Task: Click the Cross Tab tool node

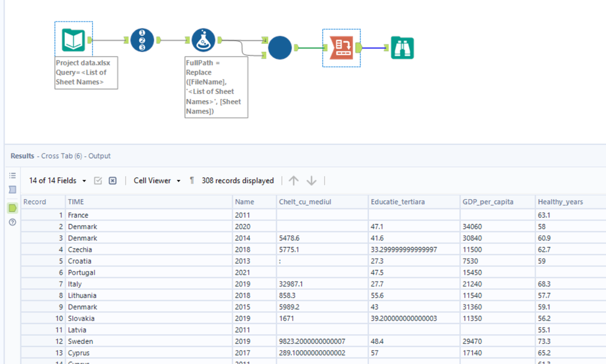Action: 342,47
